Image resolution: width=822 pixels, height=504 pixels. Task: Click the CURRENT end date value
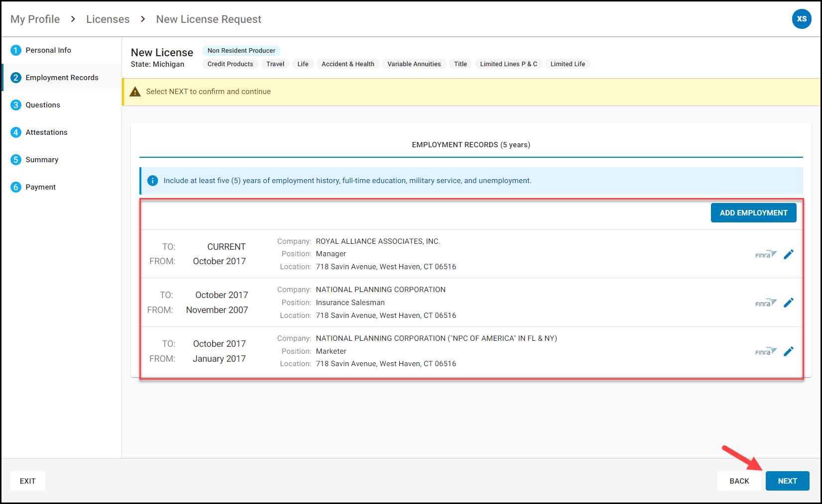(227, 247)
